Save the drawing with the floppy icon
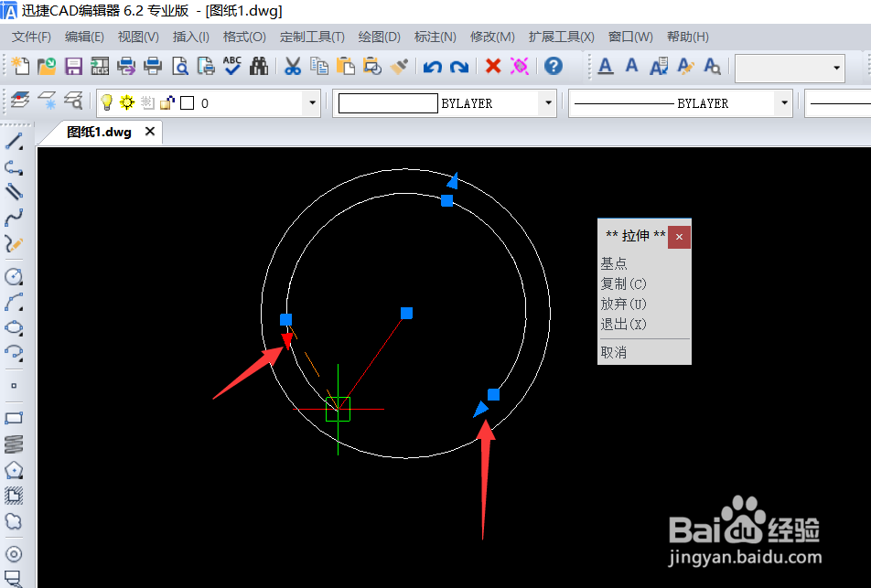Image resolution: width=871 pixels, height=588 pixels. point(73,66)
